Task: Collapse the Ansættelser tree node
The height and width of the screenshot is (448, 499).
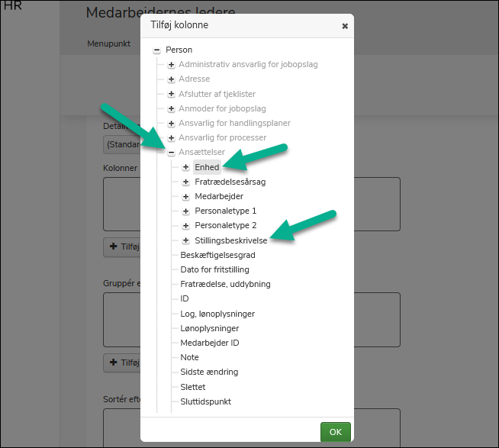Action: pyautogui.click(x=172, y=153)
